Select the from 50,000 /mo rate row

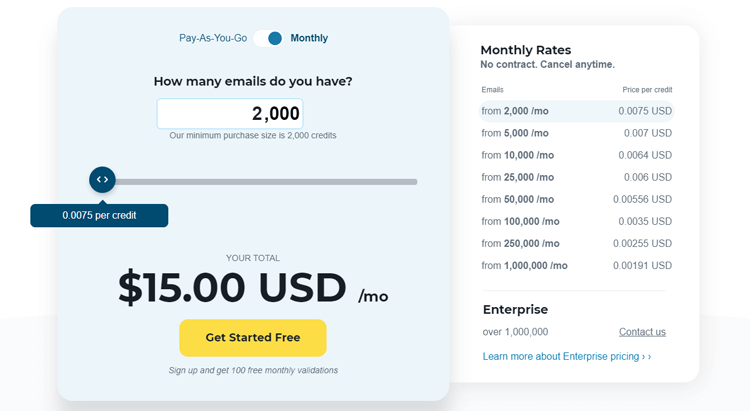(576, 199)
